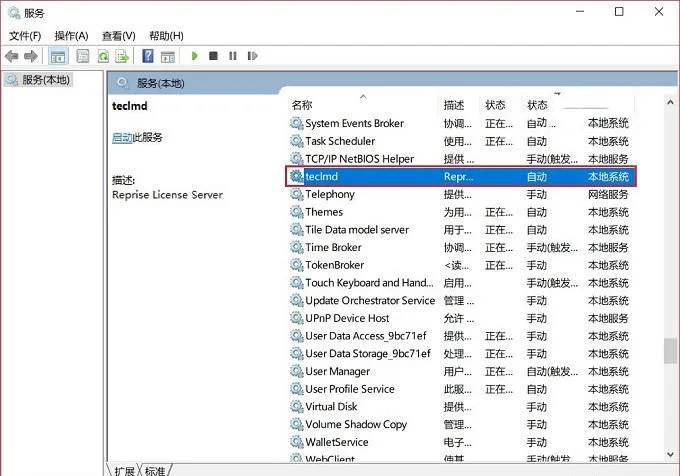
Task: Click the gear icon beside UPnP Device Host
Action: pos(297,318)
